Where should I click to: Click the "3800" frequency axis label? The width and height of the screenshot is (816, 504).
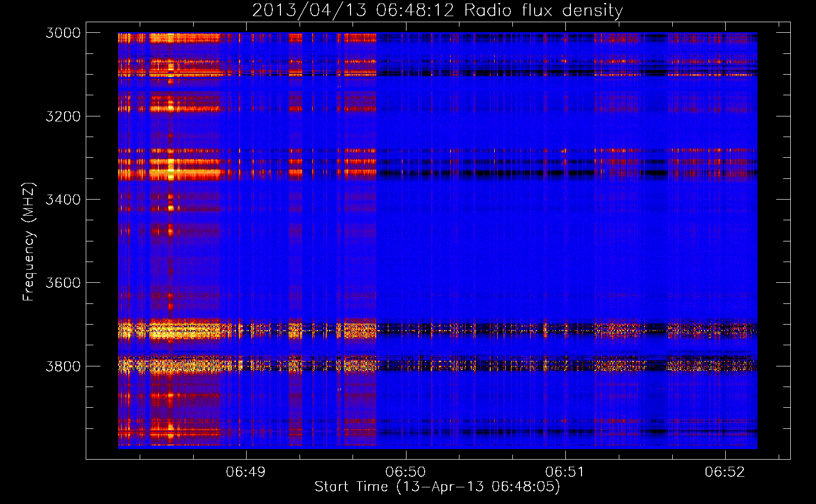[63, 366]
